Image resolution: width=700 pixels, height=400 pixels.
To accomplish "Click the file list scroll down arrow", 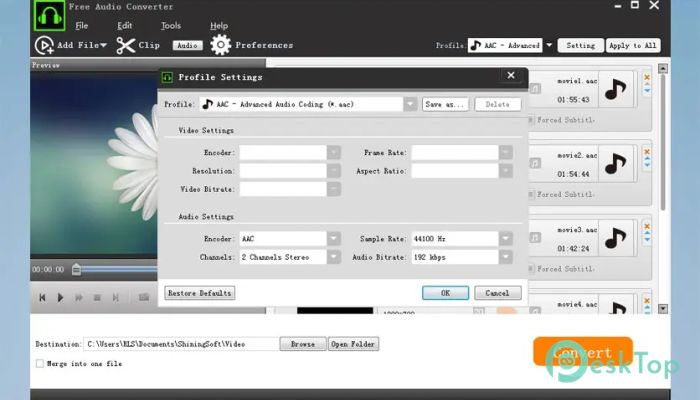I will pos(663,308).
